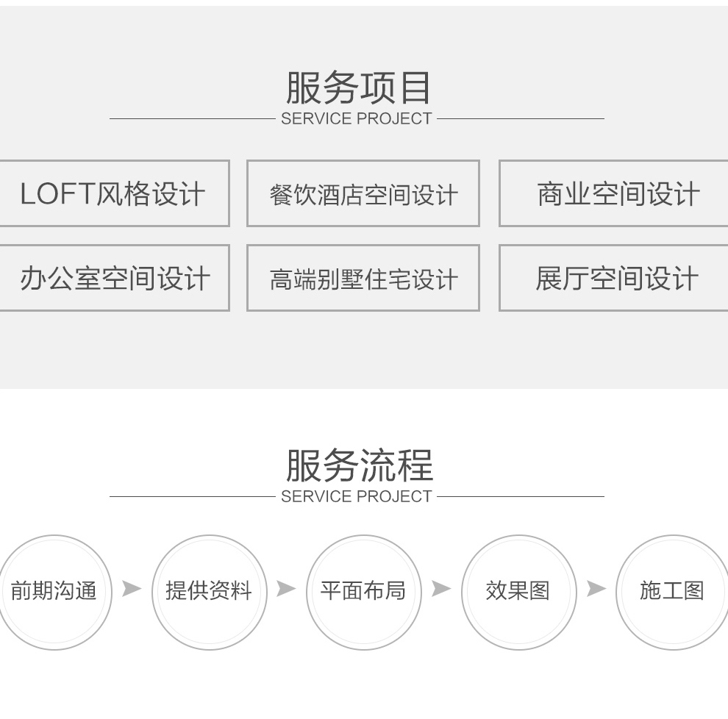Screen dimensions: 728x719
Task: Open the 效果图 process circle
Action: coord(519,593)
